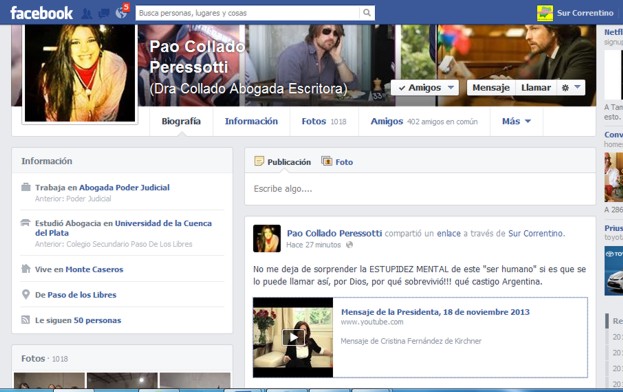Click the search magnifier button

coord(367,13)
